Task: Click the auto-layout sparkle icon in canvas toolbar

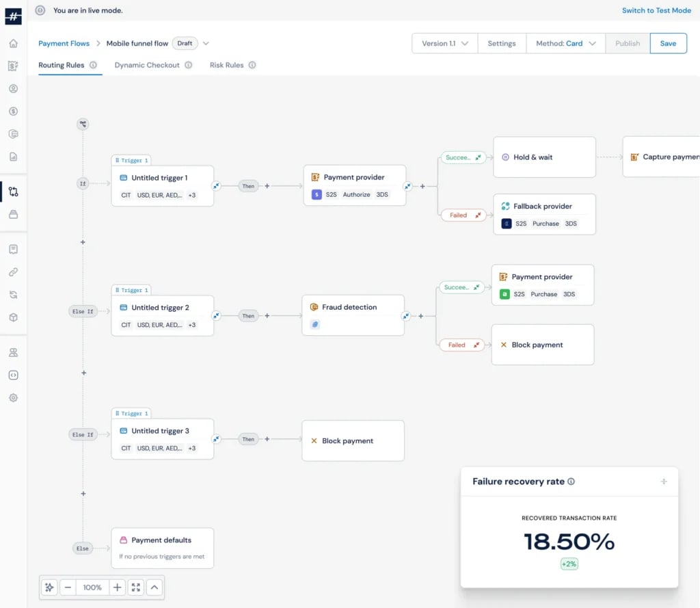Action: coord(49,587)
